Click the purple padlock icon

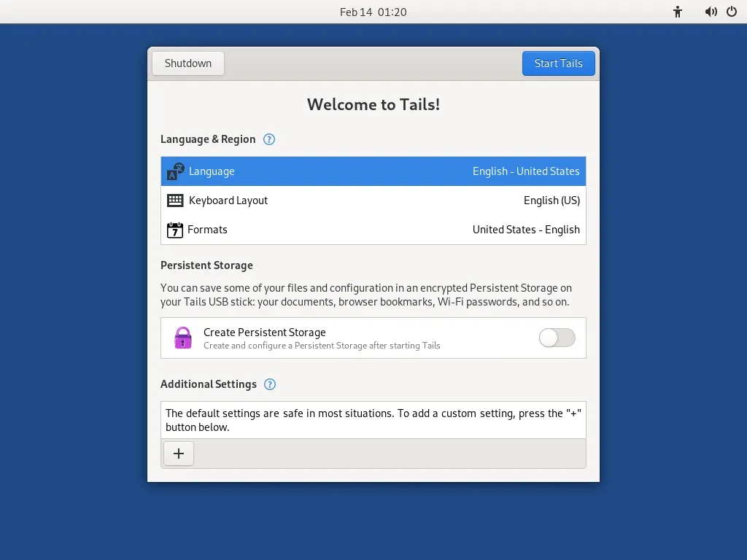182,338
